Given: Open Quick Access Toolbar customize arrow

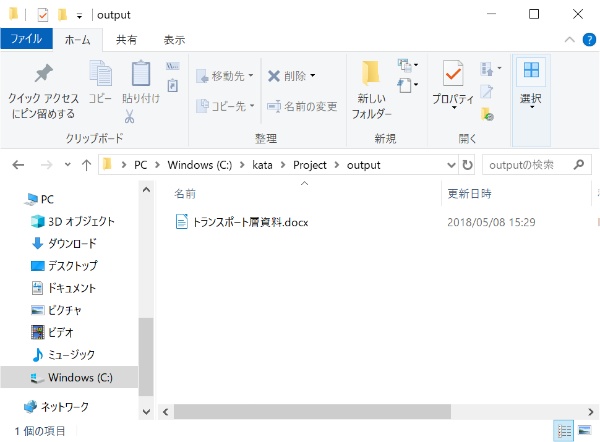Looking at the screenshot, I should point(79,16).
